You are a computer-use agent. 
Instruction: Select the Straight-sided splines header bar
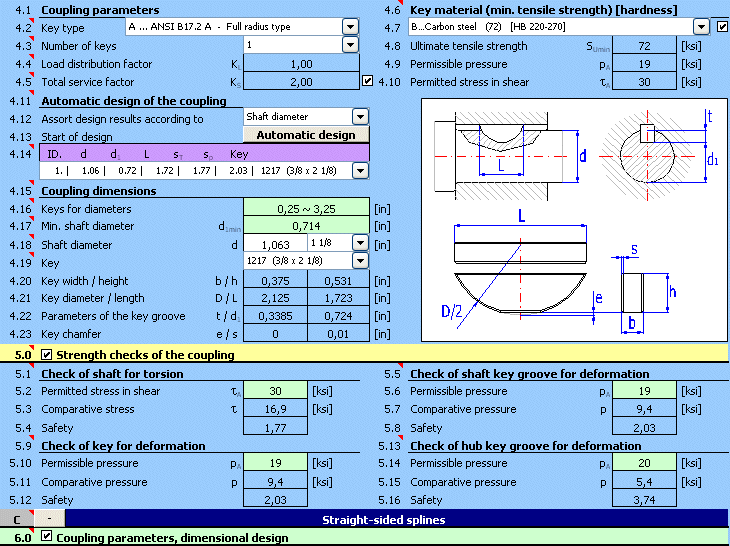[x=395, y=519]
